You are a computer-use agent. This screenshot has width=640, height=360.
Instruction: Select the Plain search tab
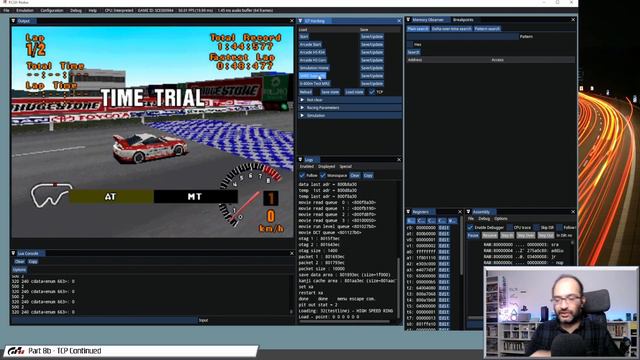click(x=418, y=29)
